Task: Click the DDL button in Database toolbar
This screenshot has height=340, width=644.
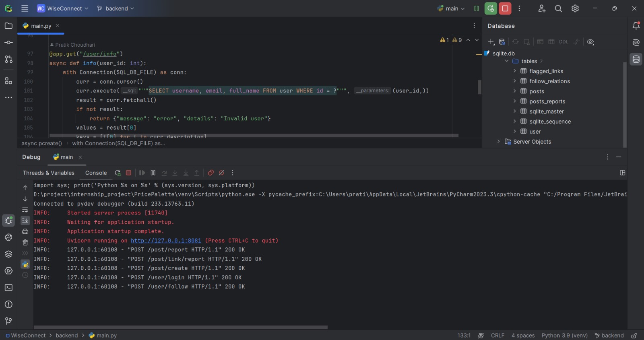Action: [x=563, y=41]
